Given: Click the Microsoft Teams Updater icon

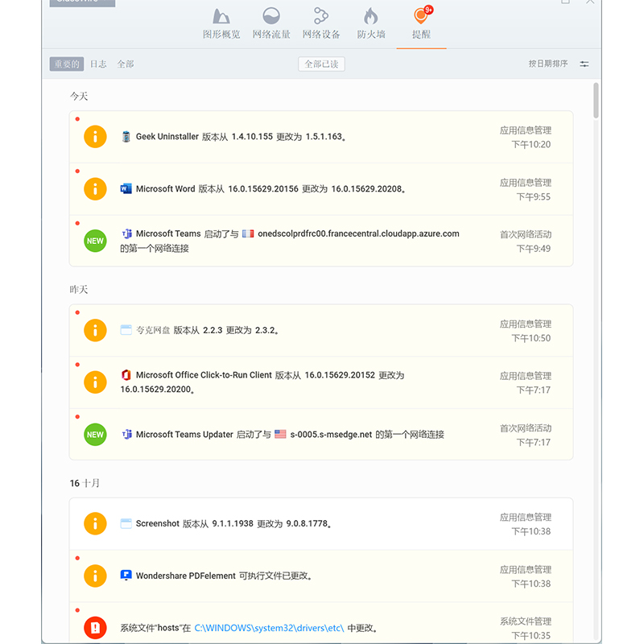Looking at the screenshot, I should coord(126,434).
